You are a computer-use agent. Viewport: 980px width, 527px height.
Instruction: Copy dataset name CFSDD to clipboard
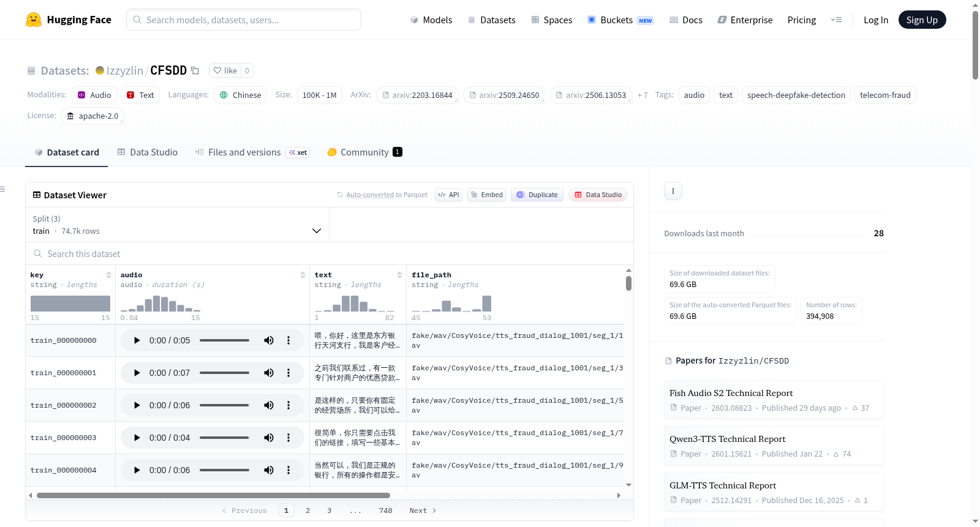click(x=195, y=70)
